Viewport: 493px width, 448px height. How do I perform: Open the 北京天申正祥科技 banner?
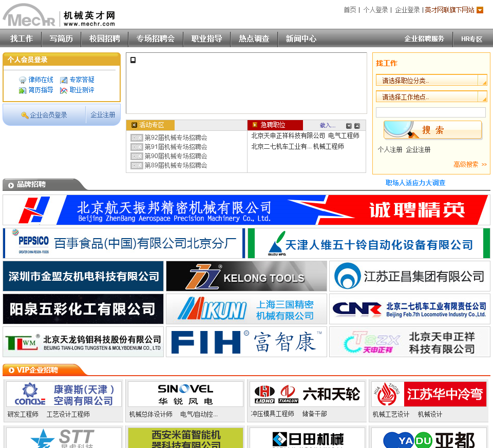(410, 342)
